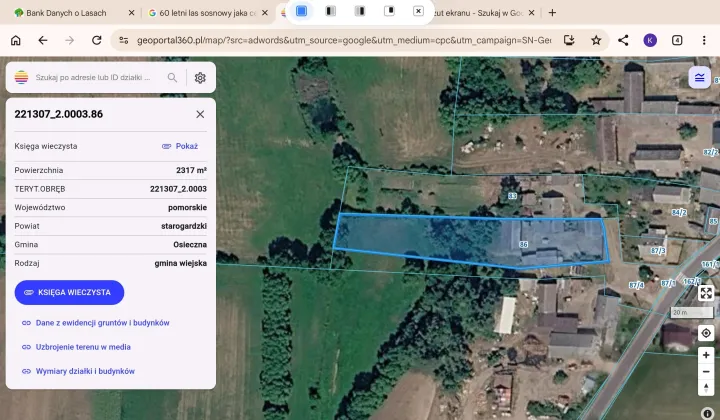Zoom out the map with minus

(706, 371)
